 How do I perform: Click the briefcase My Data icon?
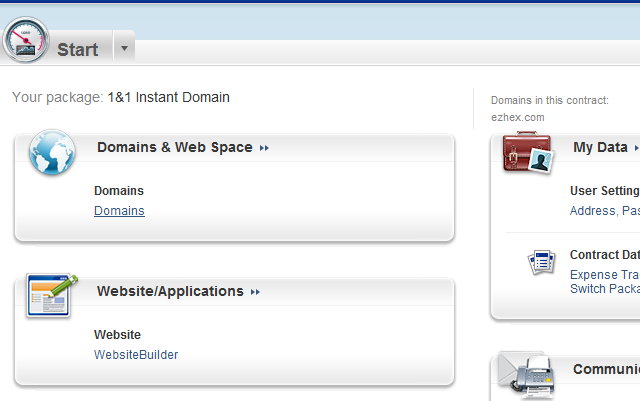click(x=528, y=152)
